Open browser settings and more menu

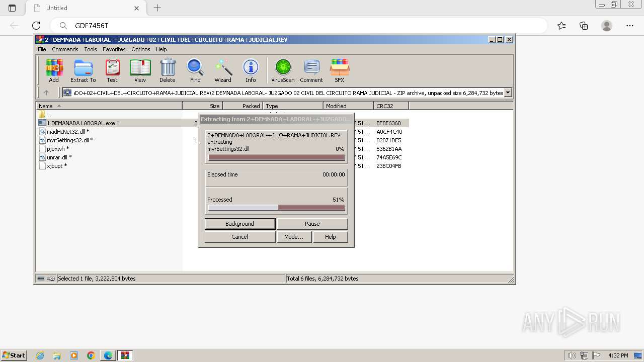click(630, 26)
